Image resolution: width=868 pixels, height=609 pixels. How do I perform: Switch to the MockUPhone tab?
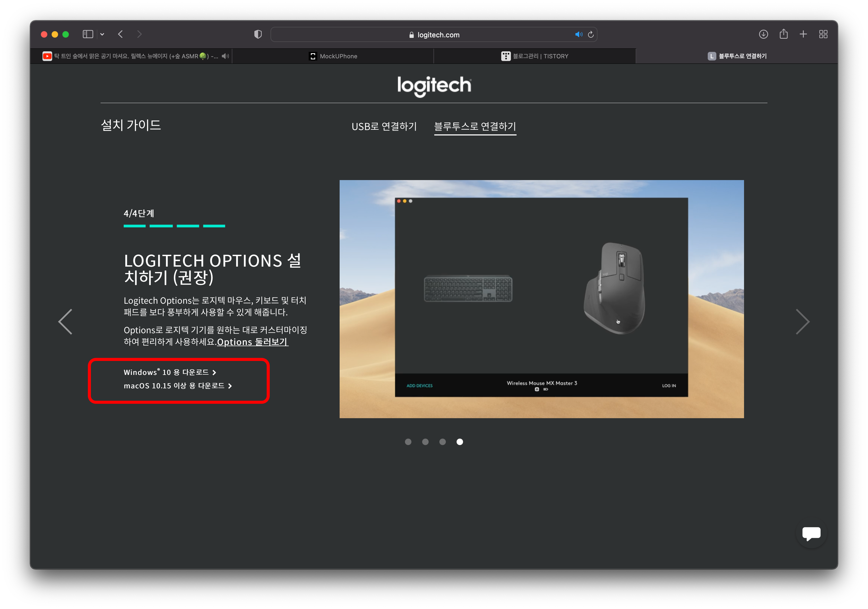tap(333, 56)
